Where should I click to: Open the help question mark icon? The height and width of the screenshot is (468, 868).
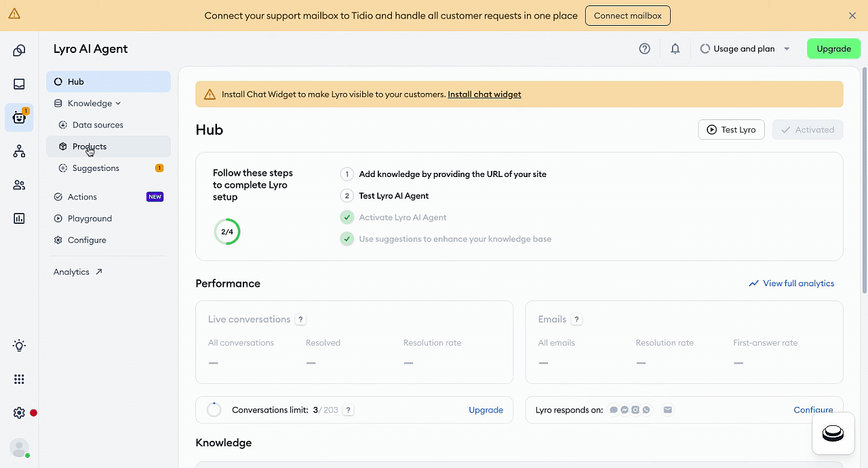point(645,49)
